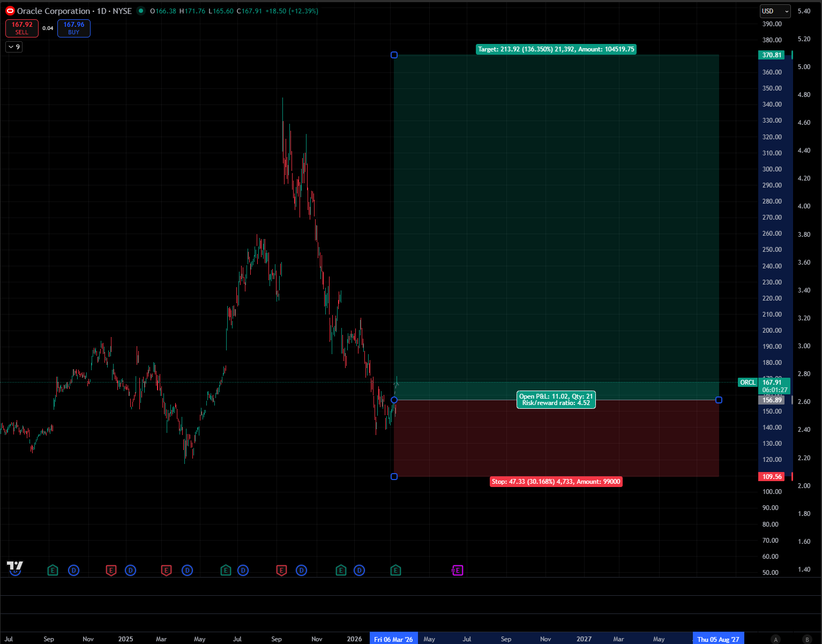Click the 5.40 value on the outer scale

pyautogui.click(x=804, y=11)
